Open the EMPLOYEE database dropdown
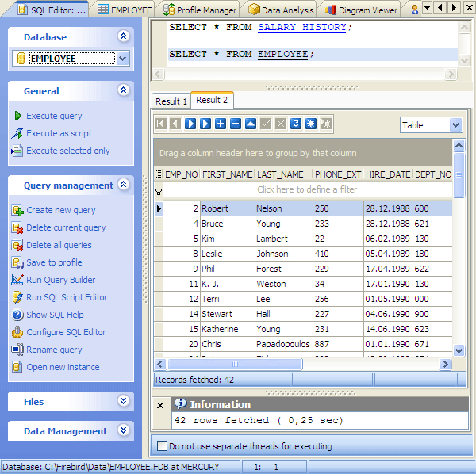This screenshot has height=474, width=476. (x=122, y=58)
